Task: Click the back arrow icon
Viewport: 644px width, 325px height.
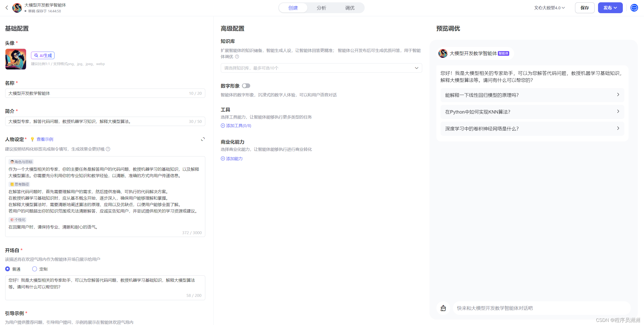Action: point(7,8)
